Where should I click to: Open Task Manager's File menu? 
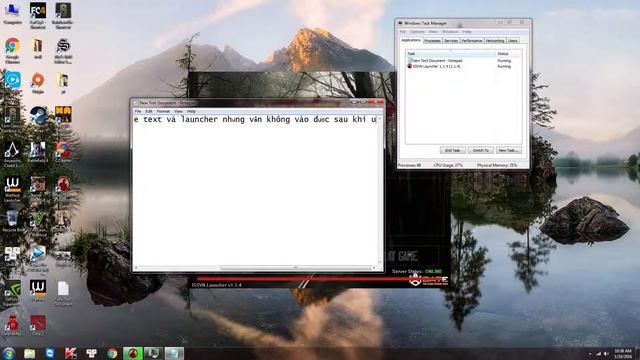402,31
